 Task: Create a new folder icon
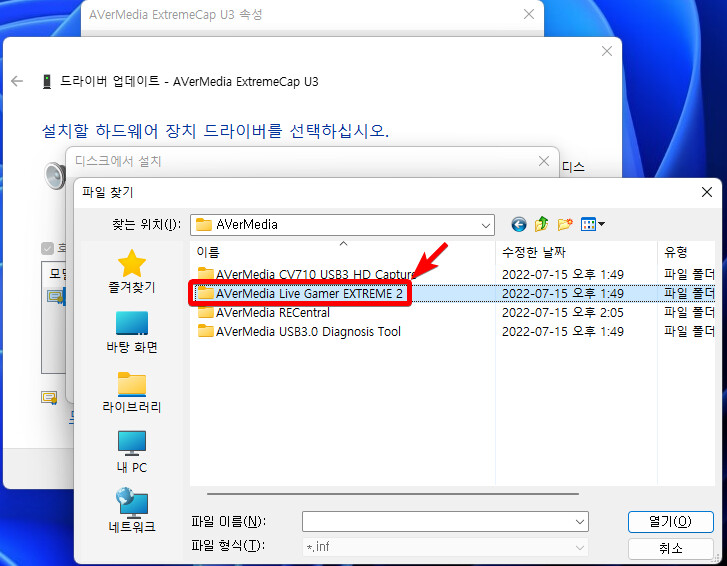pyautogui.click(x=565, y=225)
